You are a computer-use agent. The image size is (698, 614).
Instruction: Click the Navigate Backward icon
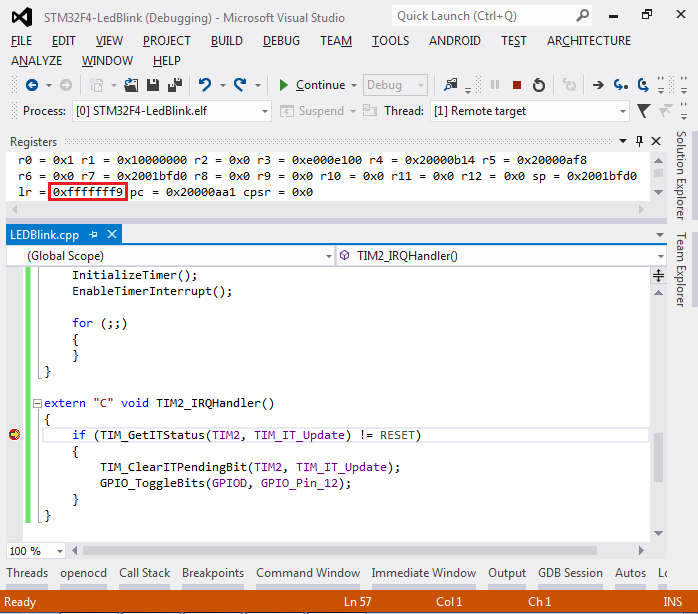[x=32, y=85]
